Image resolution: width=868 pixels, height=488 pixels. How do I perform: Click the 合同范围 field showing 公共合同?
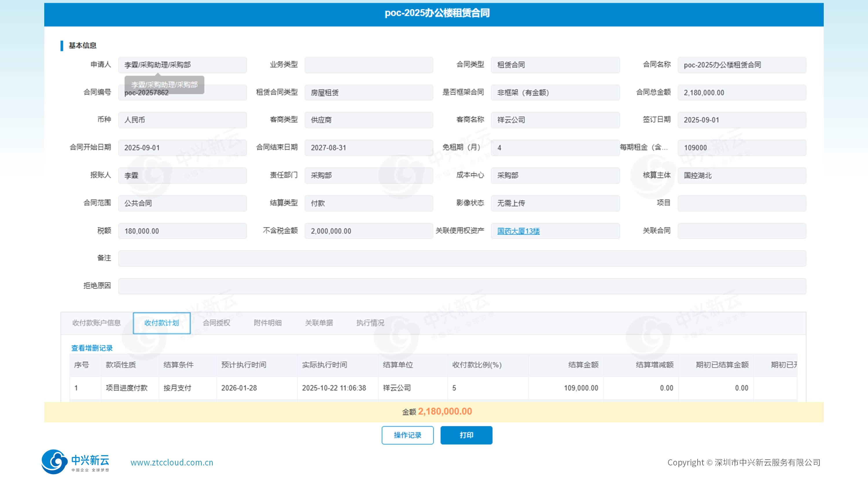point(182,203)
